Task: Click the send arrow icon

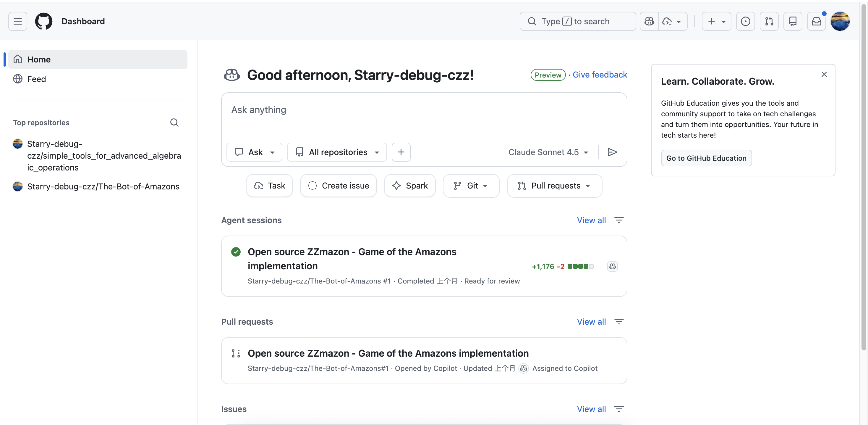Action: pos(612,152)
